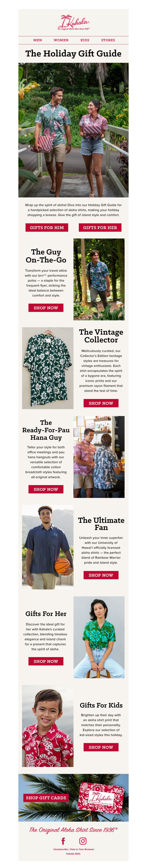Screen dimensions: 147x868
Task: Shop now under The Vintage Collector
Action: click(101, 403)
